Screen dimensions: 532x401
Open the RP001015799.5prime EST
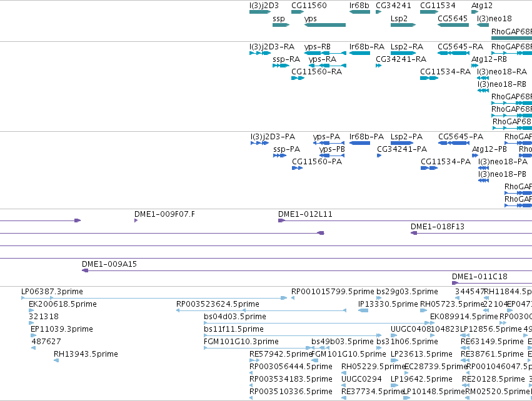[x=293, y=299]
